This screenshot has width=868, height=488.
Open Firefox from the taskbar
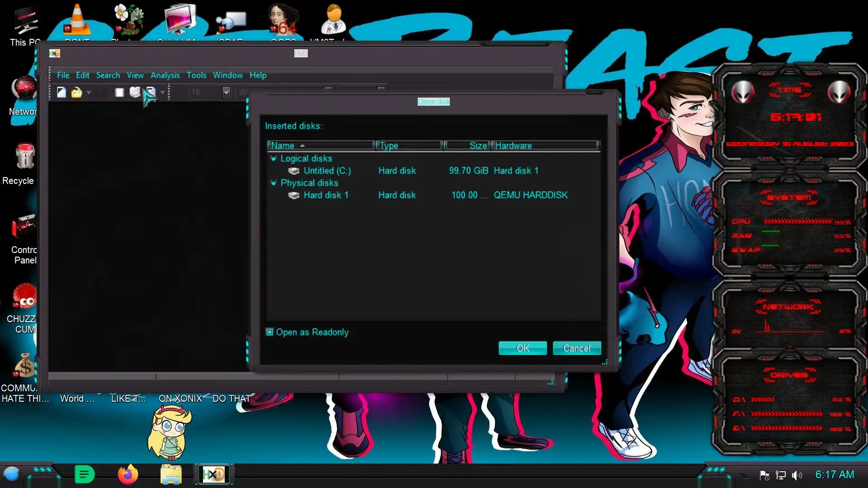(127, 474)
